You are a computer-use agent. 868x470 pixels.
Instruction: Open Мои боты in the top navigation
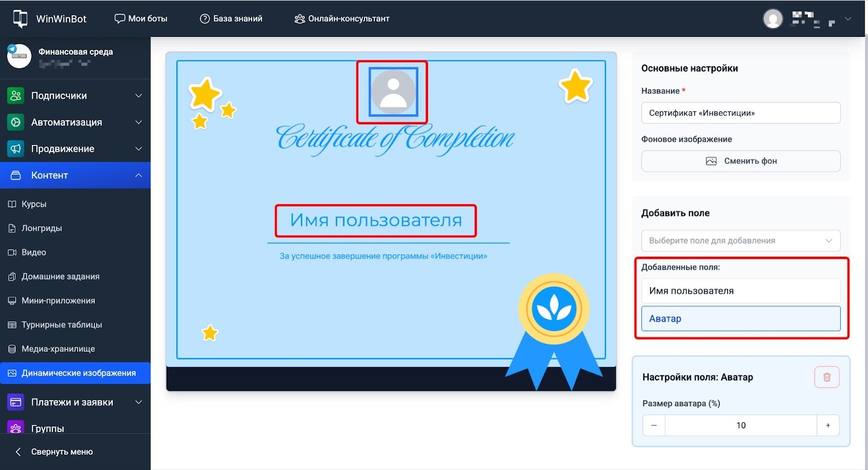141,18
